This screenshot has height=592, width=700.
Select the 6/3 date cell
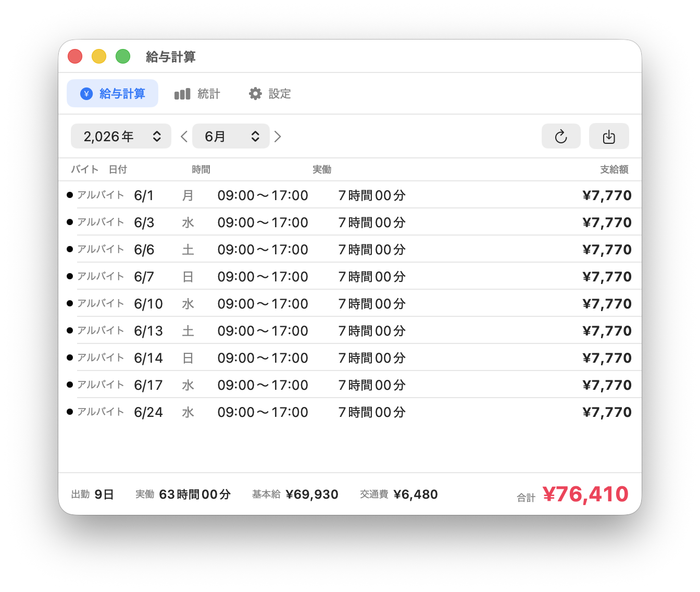coord(144,223)
